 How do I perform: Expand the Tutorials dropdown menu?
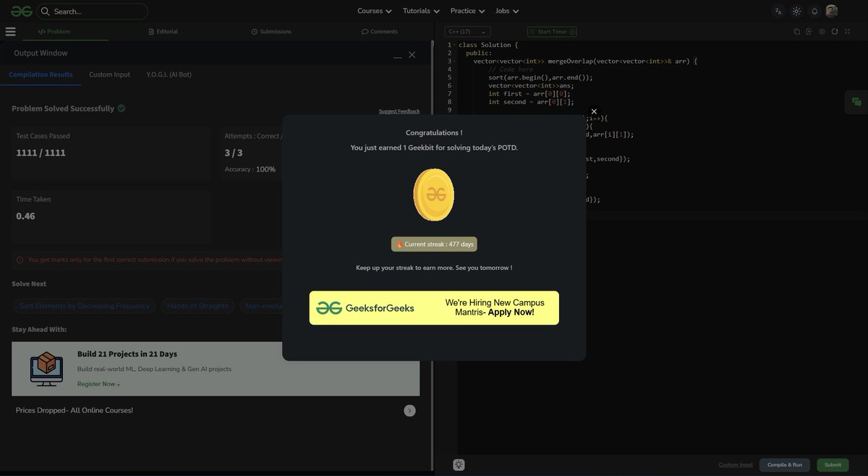coord(421,11)
